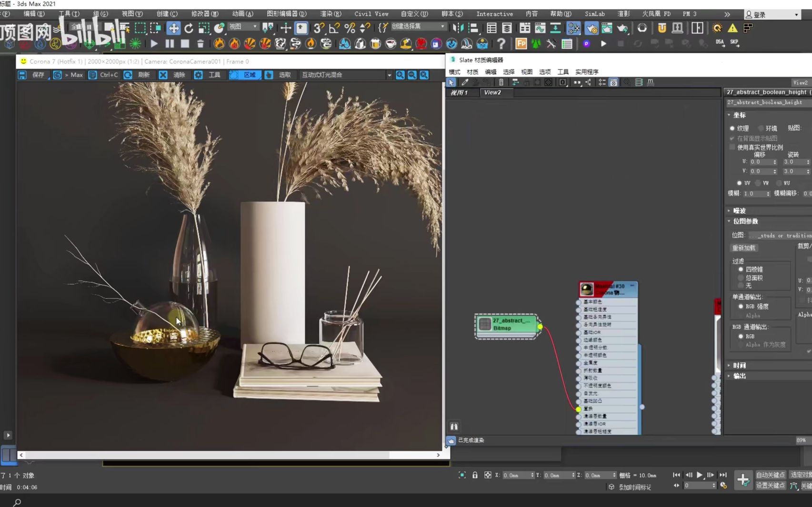This screenshot has height=507, width=812.
Task: Click the 清除 clear render X icon
Action: (x=163, y=75)
